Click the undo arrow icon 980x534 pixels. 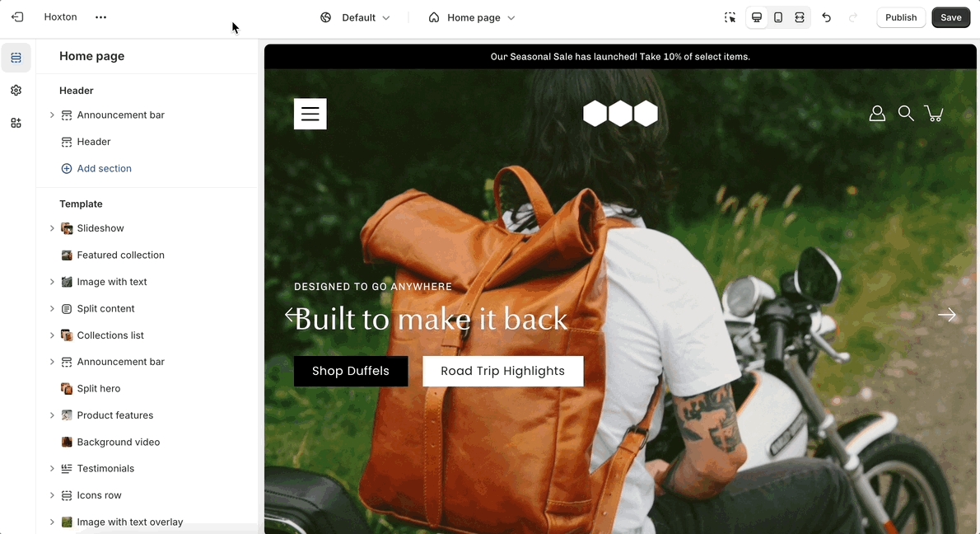(826, 17)
